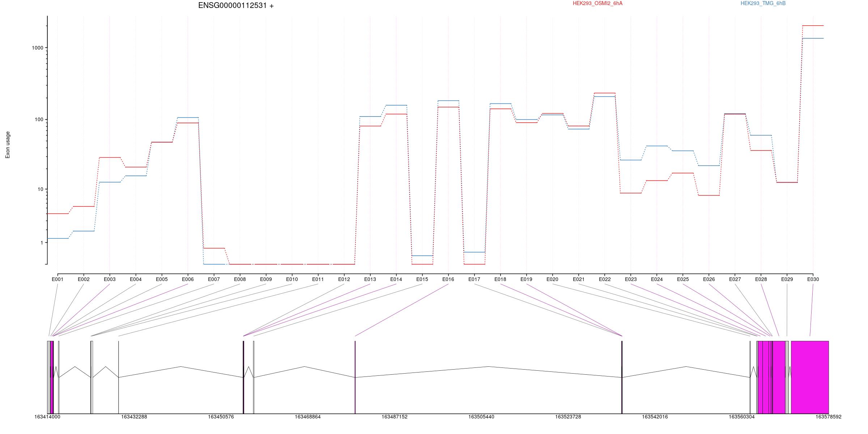Click exon label E007
Image resolution: width=868 pixels, height=434 pixels.
pos(214,279)
